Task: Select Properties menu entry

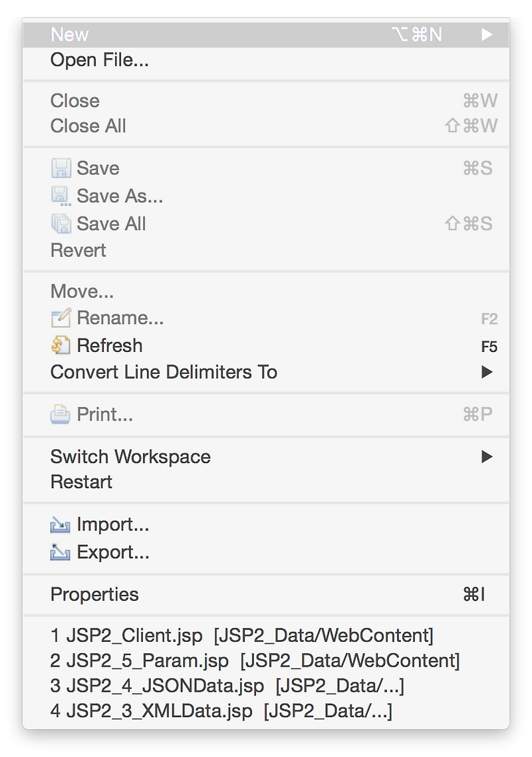Action: (94, 595)
